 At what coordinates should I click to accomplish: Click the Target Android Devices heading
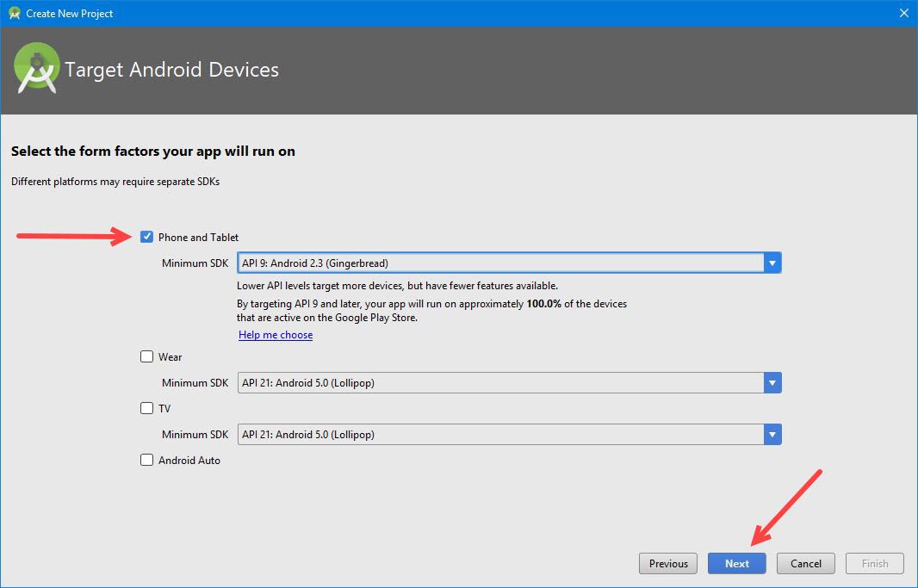click(x=171, y=70)
